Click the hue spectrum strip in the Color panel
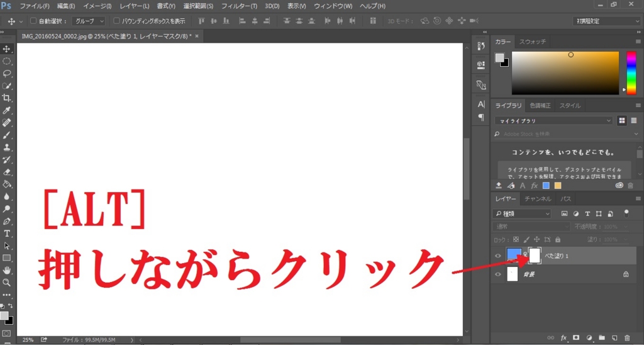 click(631, 73)
